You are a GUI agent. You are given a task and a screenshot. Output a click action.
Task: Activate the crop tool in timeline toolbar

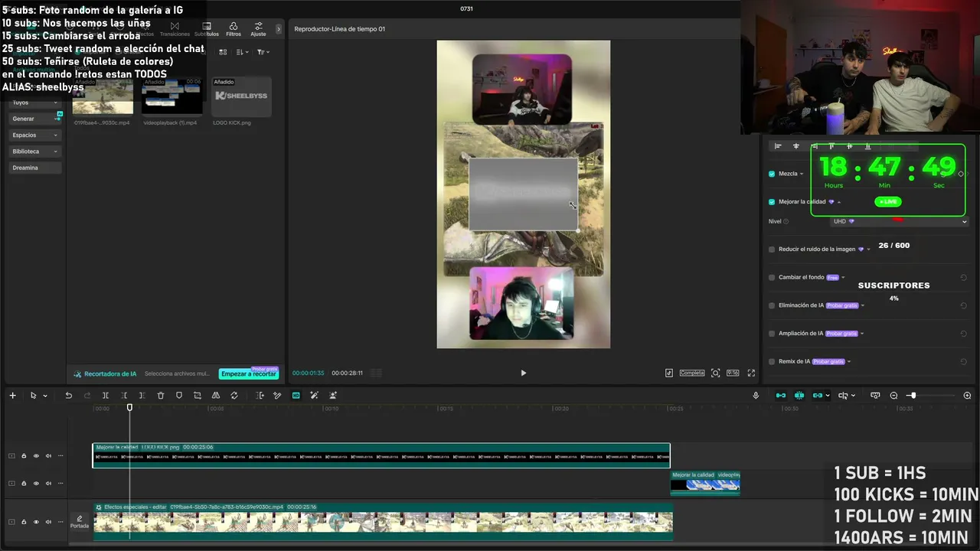pos(198,396)
